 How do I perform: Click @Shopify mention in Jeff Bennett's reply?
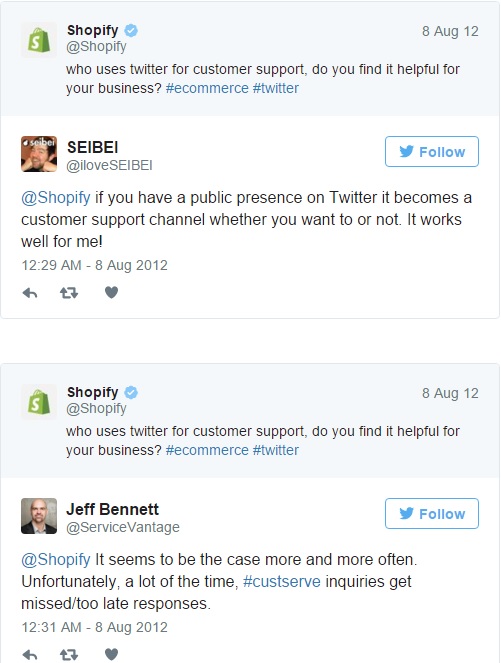[x=56, y=559]
